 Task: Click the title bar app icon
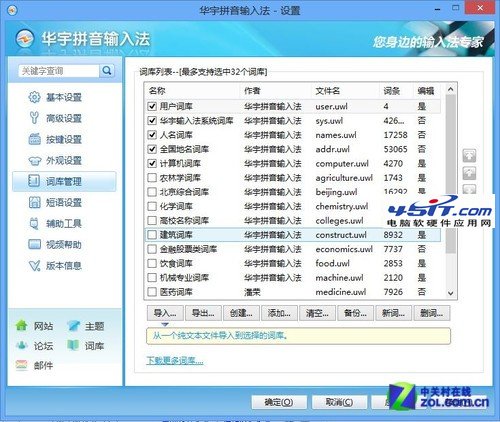pos(12,10)
